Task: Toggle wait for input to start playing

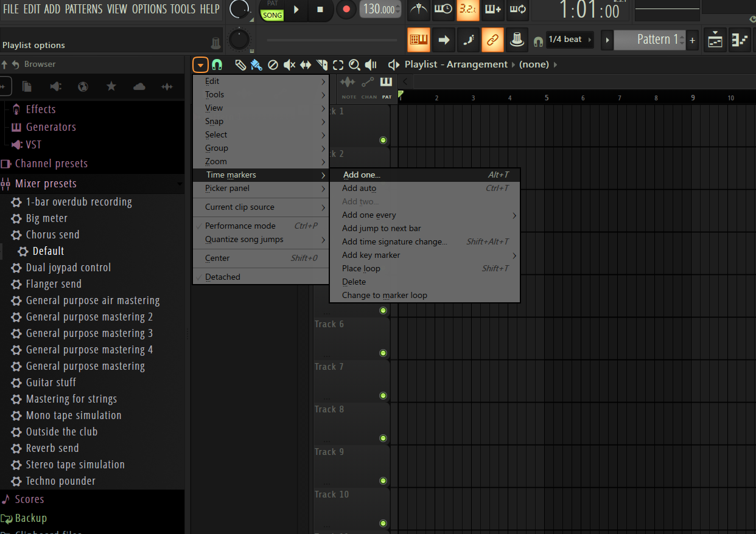Action: pos(444,9)
